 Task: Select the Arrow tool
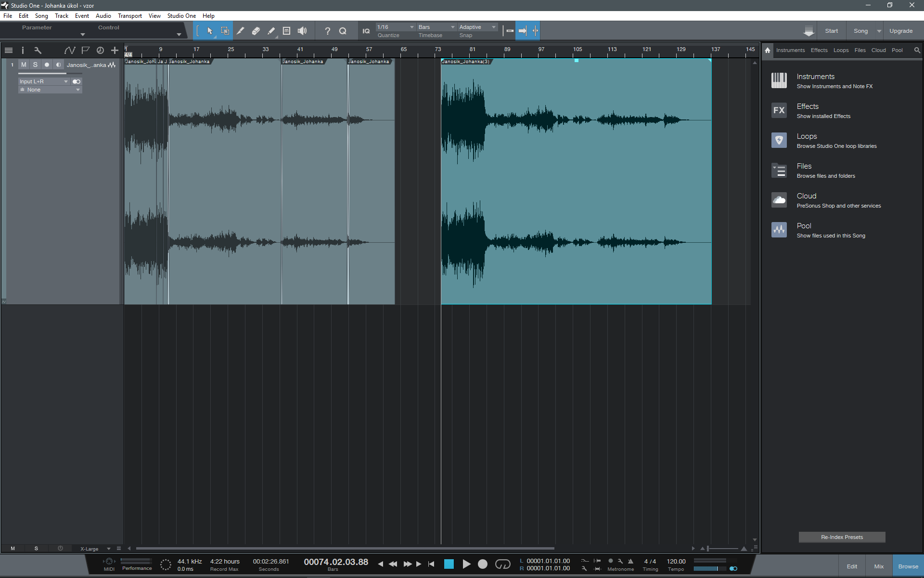[210, 31]
